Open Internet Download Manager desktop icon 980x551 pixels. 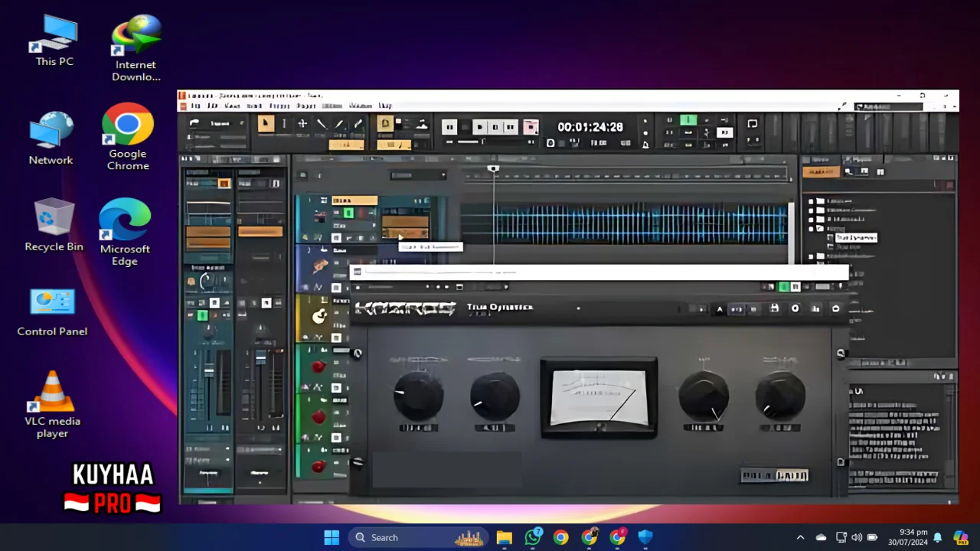(136, 47)
